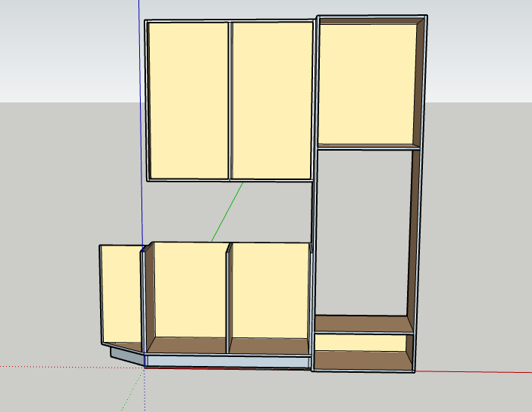The image size is (532, 412).
Task: Click inside the tall cabinet's large middle opening
Action: click(363, 230)
